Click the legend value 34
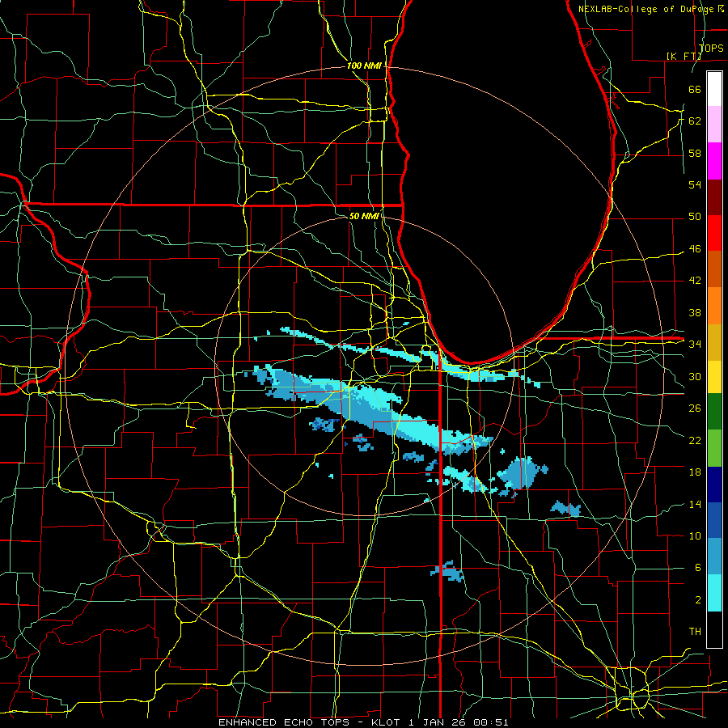 tap(695, 344)
